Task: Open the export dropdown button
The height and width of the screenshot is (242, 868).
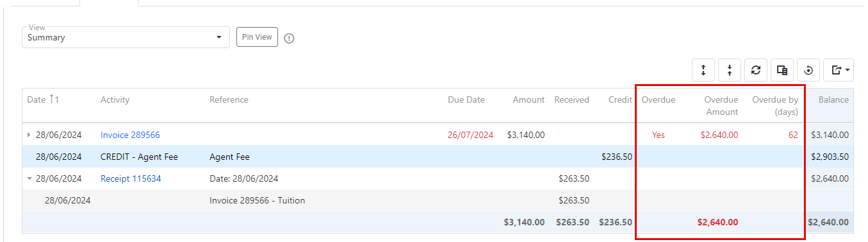Action: (x=839, y=70)
